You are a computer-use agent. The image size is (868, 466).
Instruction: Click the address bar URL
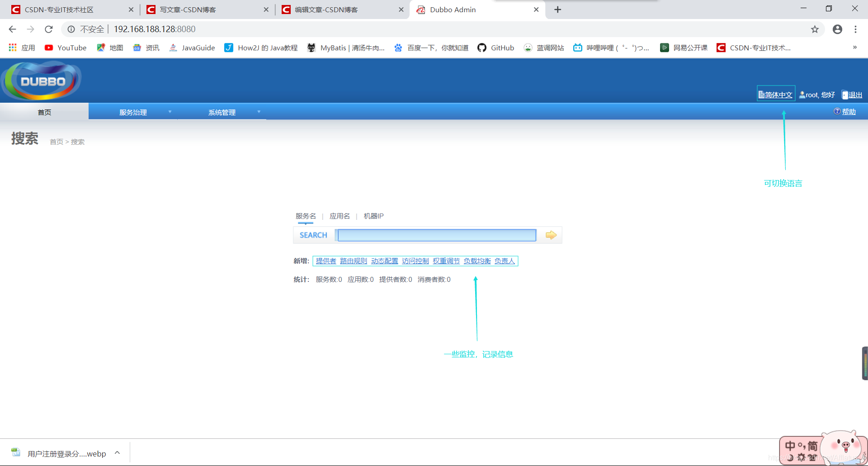155,29
